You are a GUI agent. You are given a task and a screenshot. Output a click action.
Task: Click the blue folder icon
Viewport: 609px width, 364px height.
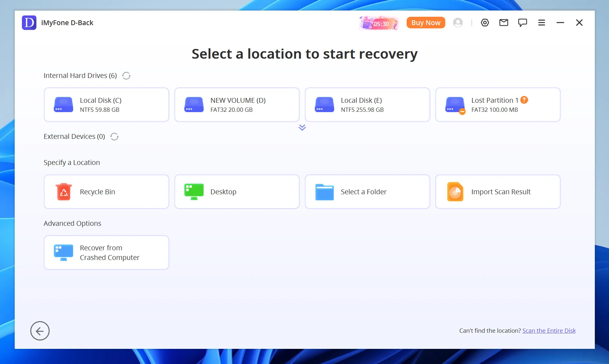click(324, 192)
